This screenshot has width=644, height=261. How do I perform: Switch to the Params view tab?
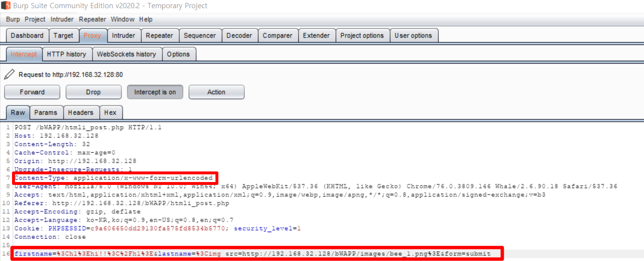(46, 113)
